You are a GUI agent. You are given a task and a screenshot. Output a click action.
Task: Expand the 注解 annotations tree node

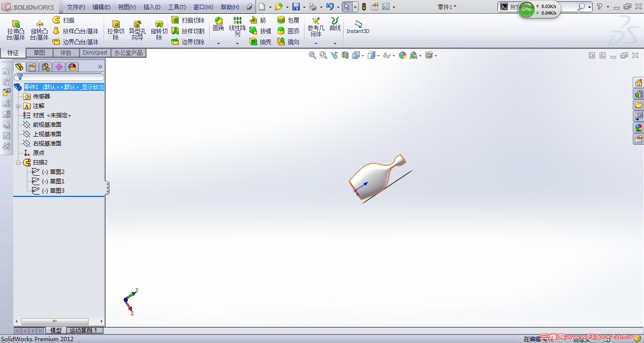(18, 106)
